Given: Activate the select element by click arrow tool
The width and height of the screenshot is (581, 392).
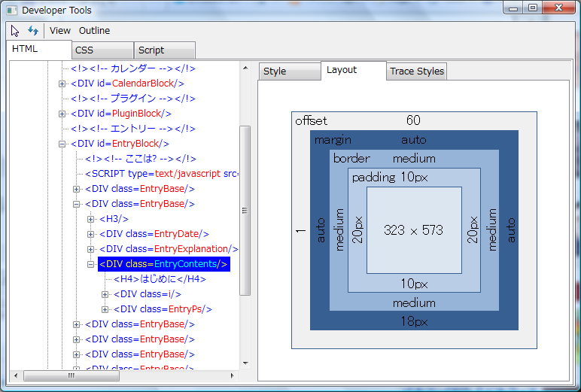Looking at the screenshot, I should [15, 31].
